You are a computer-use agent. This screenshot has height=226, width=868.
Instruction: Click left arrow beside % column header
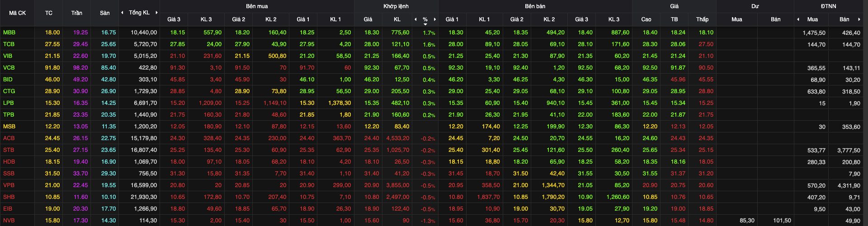coord(415,19)
